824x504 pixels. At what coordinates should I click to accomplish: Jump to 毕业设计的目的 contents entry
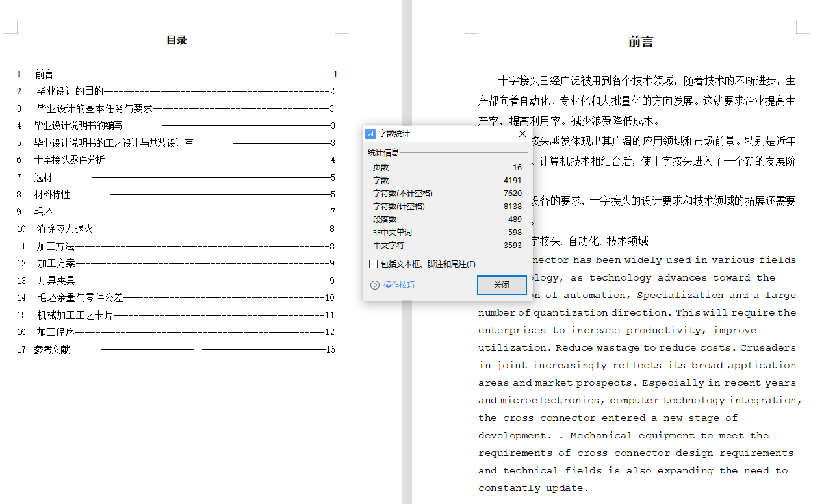[70, 92]
